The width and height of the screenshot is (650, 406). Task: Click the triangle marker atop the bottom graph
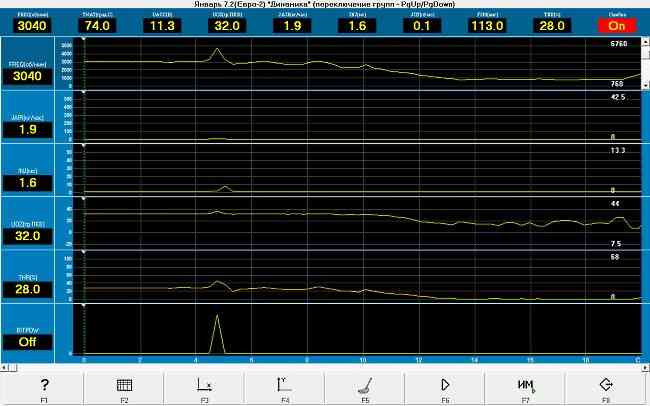[84, 305]
